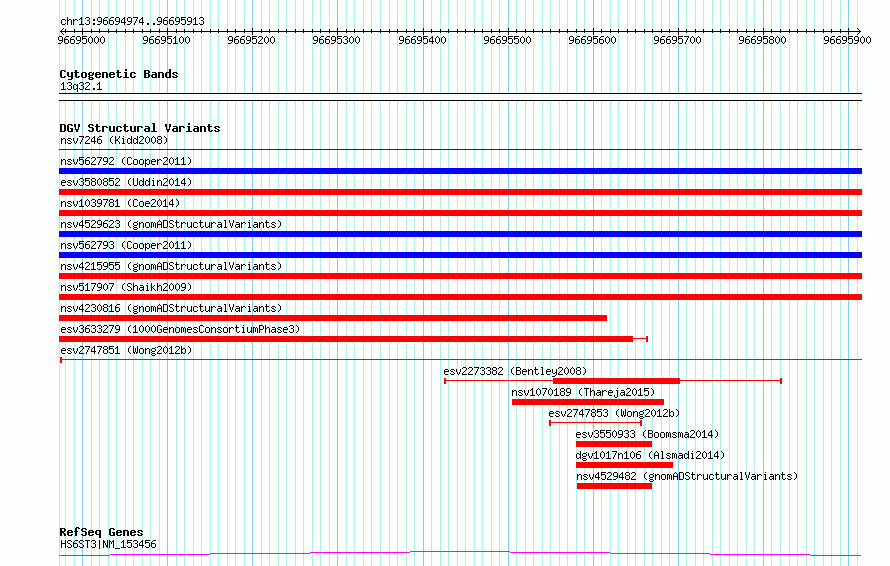Open the nsv562793 (Cooper2011) variant label
890x566 pixels.
(x=126, y=245)
